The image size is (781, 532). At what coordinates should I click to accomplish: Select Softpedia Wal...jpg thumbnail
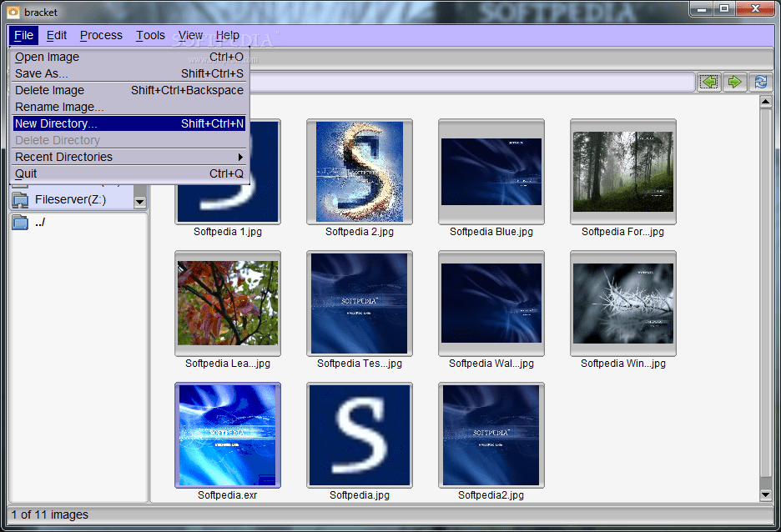pyautogui.click(x=491, y=304)
